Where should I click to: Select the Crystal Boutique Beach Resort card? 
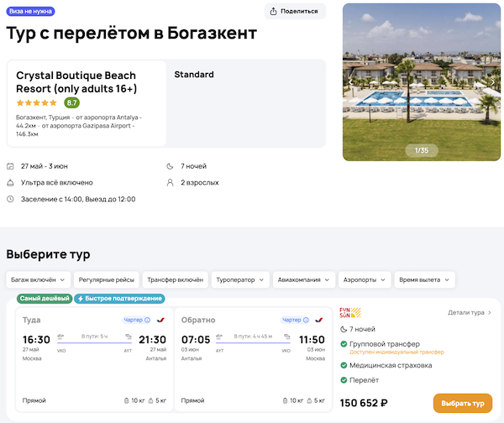pyautogui.click(x=87, y=102)
